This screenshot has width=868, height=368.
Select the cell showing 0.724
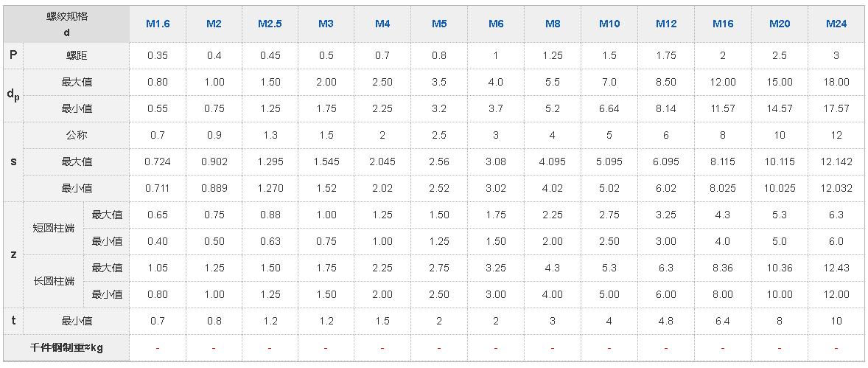click(158, 162)
